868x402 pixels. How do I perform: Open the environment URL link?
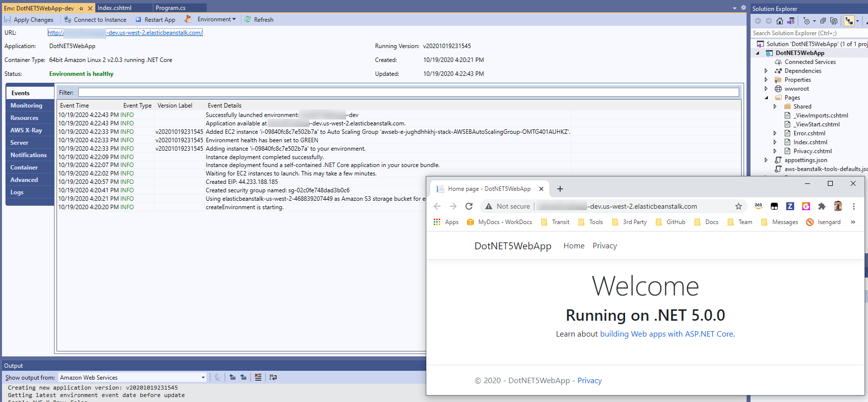[x=125, y=33]
